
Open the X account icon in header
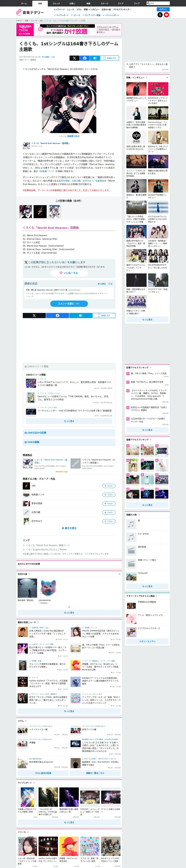160,15
